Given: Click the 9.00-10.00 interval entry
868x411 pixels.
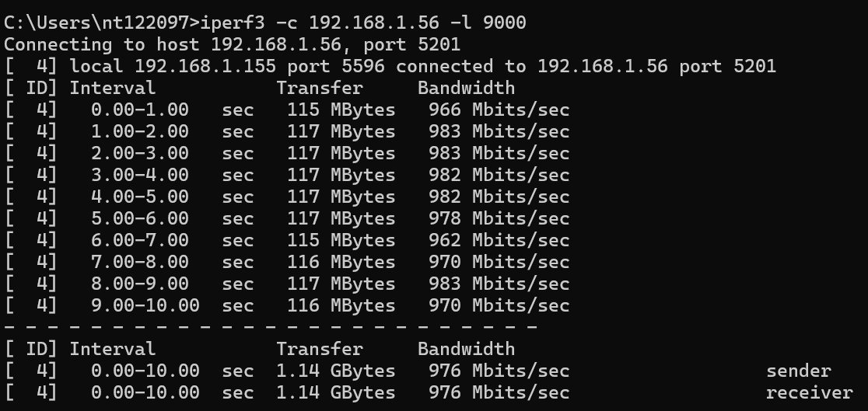Looking at the screenshot, I should coord(145,305).
